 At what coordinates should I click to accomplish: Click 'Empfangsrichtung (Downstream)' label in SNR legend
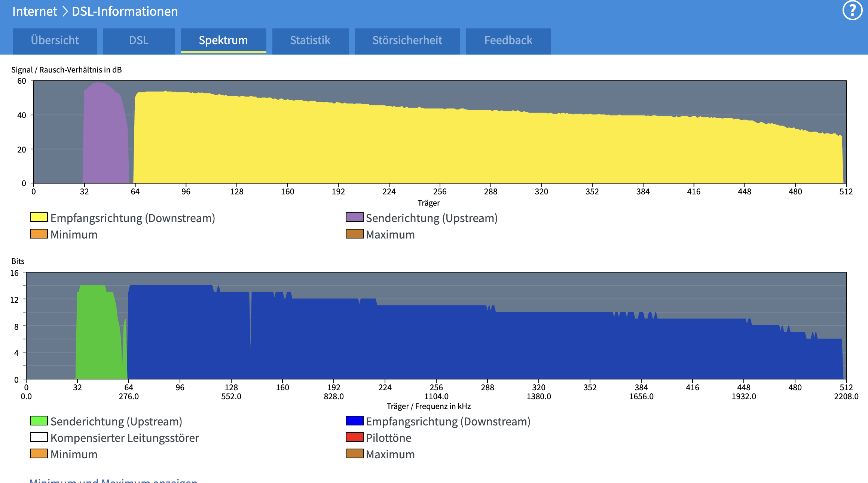133,218
